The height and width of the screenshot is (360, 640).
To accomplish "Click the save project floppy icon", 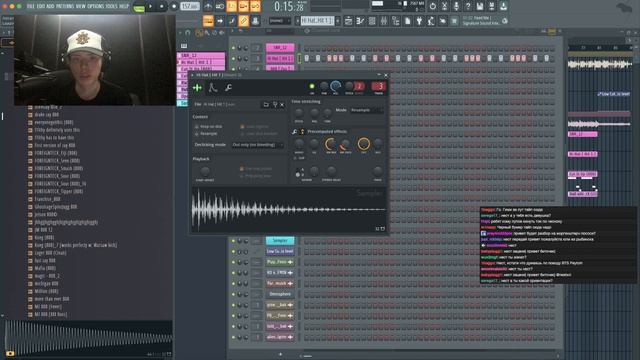I will coord(480,6).
